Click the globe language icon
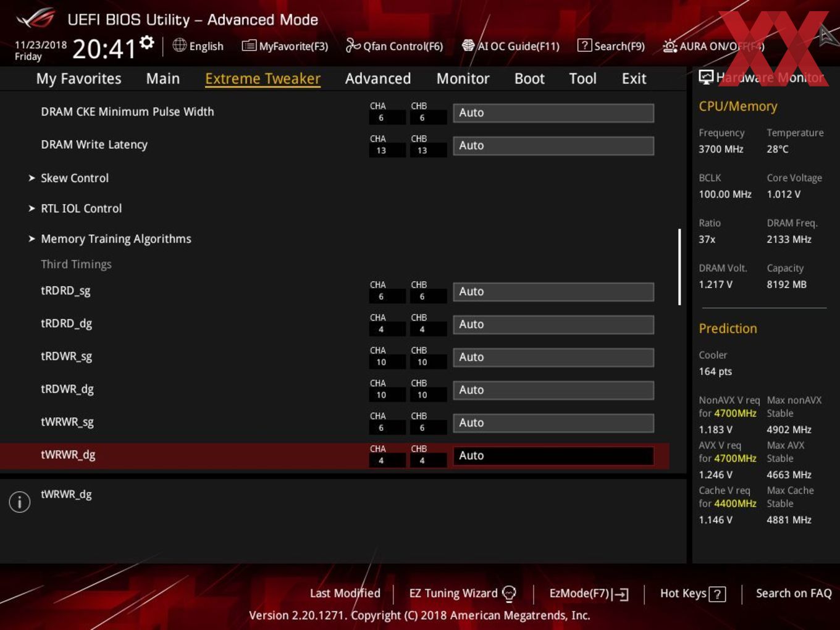Viewport: 840px width, 630px height. click(x=179, y=45)
